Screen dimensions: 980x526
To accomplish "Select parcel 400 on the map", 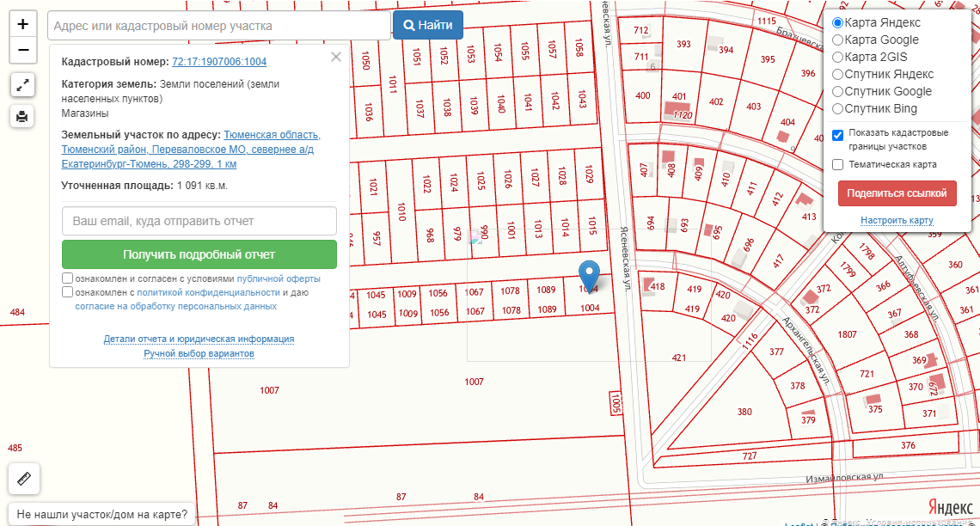I will pyautogui.click(x=642, y=95).
